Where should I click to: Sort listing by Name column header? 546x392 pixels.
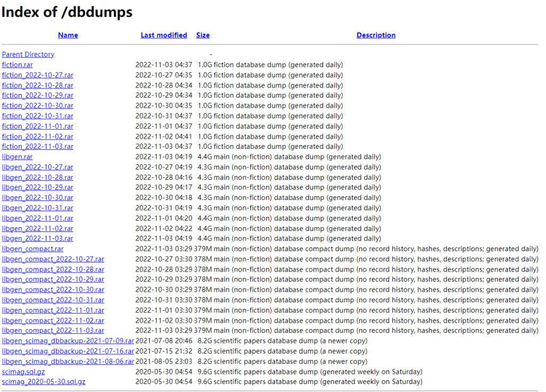click(x=68, y=35)
